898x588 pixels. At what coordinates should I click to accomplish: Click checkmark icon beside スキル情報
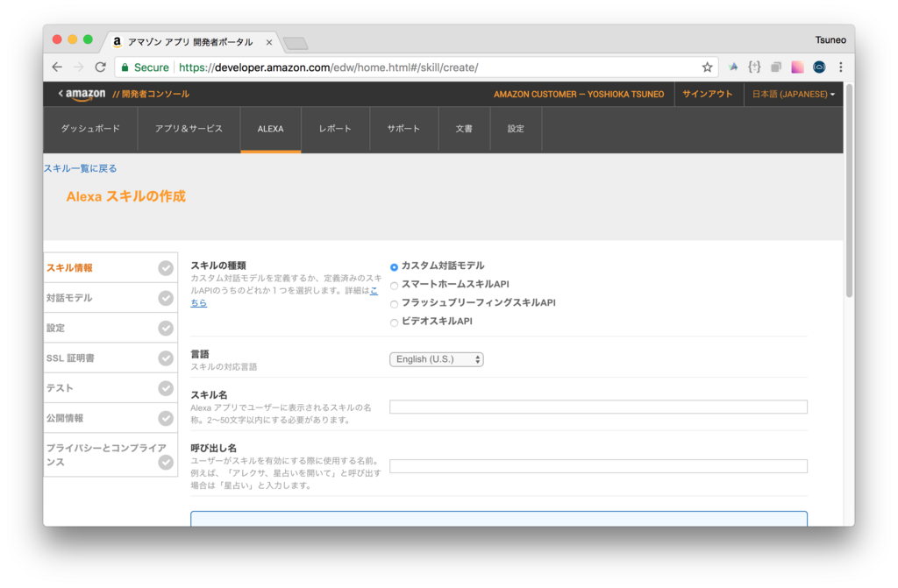coord(166,268)
